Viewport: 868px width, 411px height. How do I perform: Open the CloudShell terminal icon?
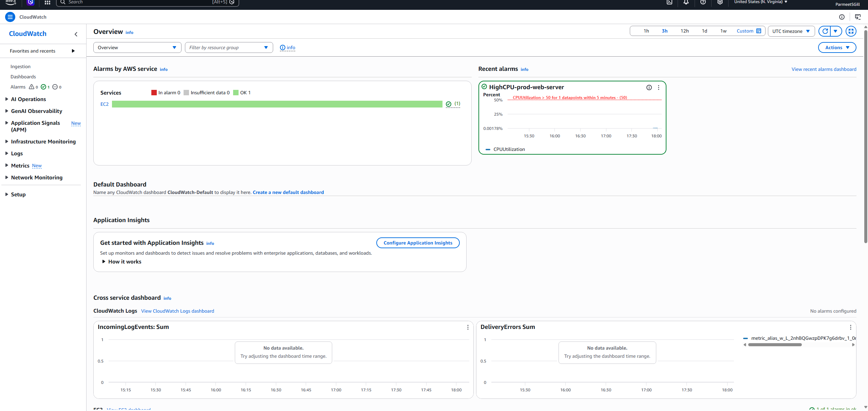670,2
